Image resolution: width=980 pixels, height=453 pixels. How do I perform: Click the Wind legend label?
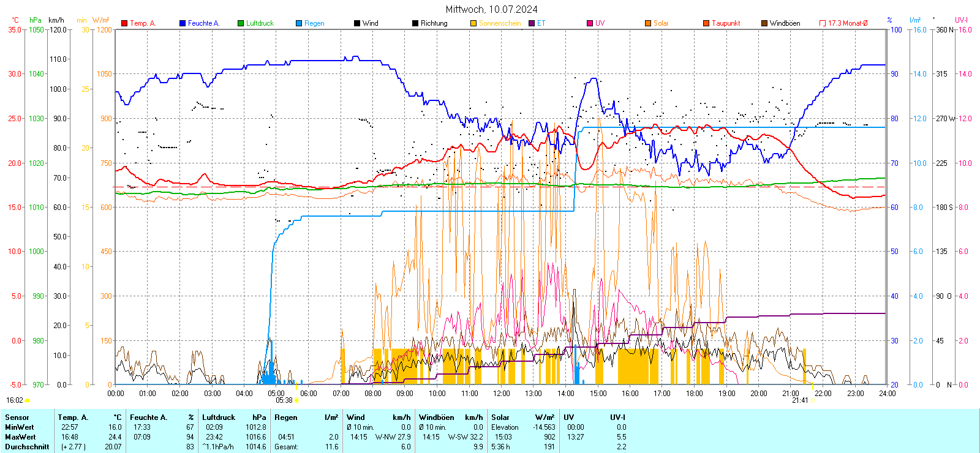[370, 23]
